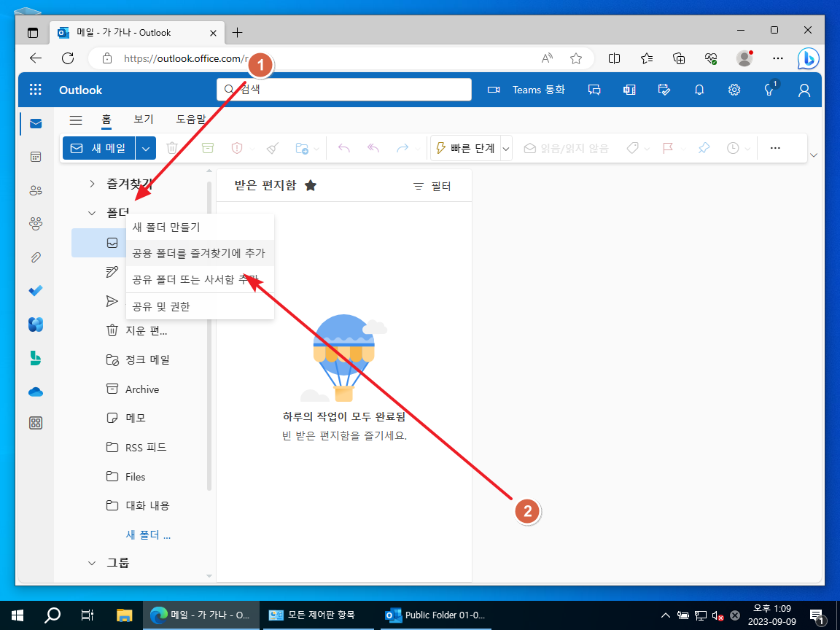Choose 공유 폴더 또는 사서함 추가
Image resolution: width=840 pixels, height=630 pixels.
[x=200, y=280]
